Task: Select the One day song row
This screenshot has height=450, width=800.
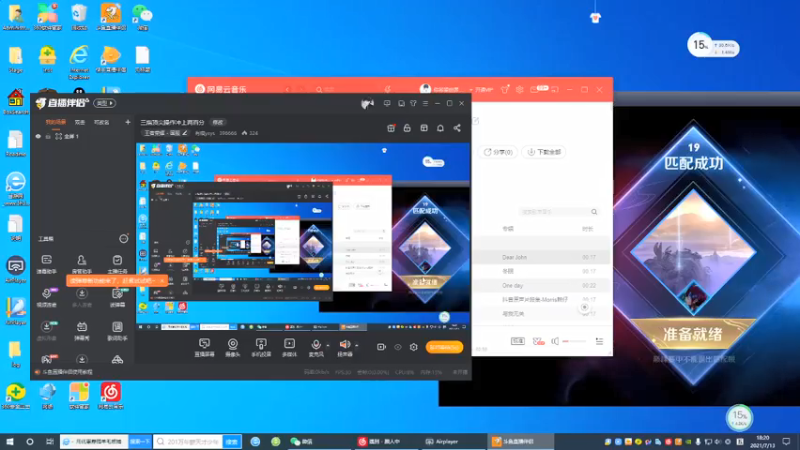Action: (541, 286)
